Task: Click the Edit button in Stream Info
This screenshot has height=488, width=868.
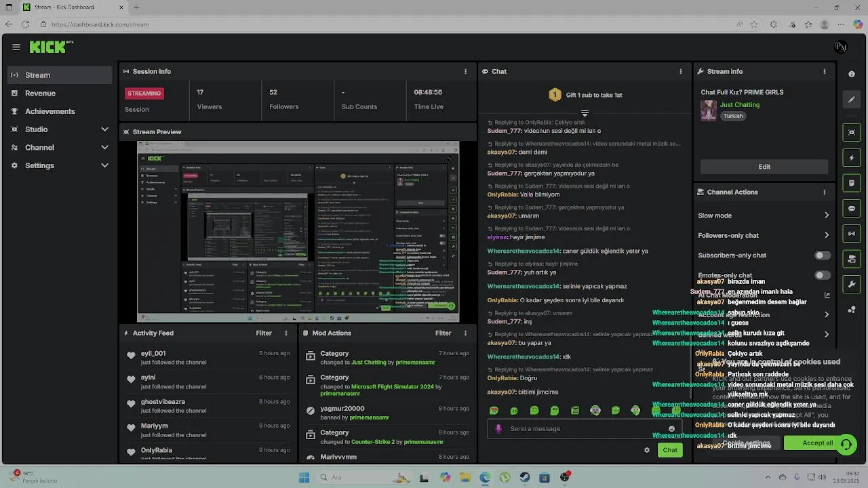Action: [764, 167]
